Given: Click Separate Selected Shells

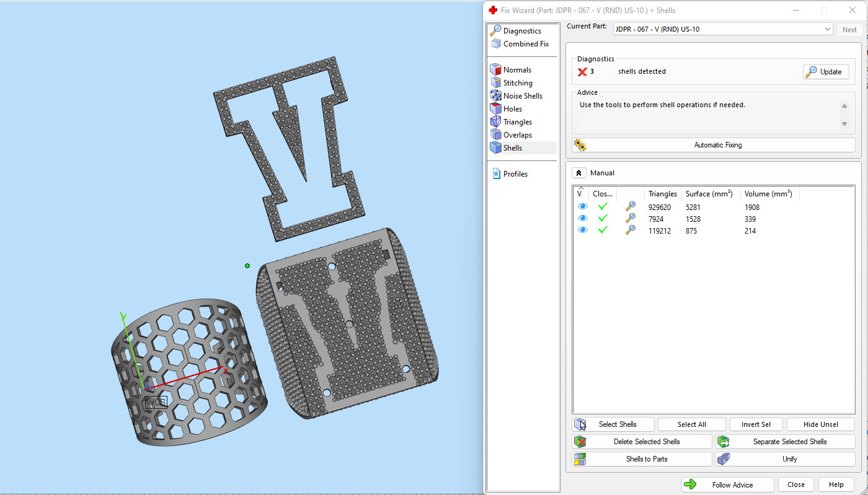Looking at the screenshot, I should (x=785, y=442).
